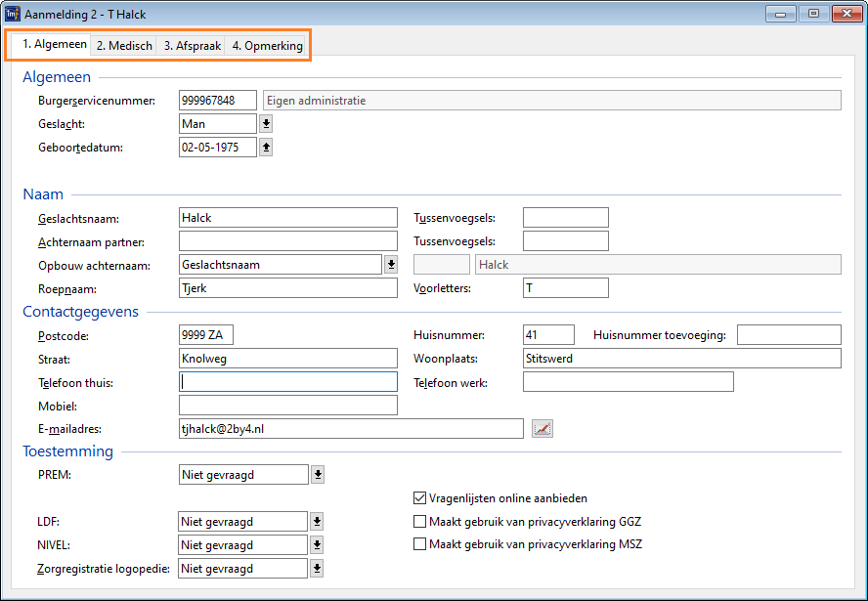The height and width of the screenshot is (601, 868).
Task: Enable Maakt gebruik van privacyverklaring GGZ
Action: tap(420, 521)
